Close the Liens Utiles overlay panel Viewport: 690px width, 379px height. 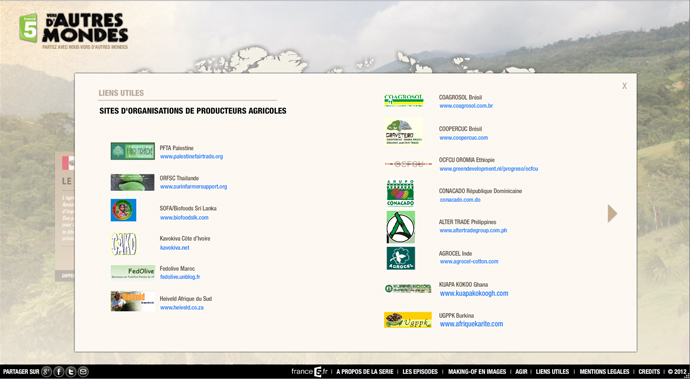[624, 86]
